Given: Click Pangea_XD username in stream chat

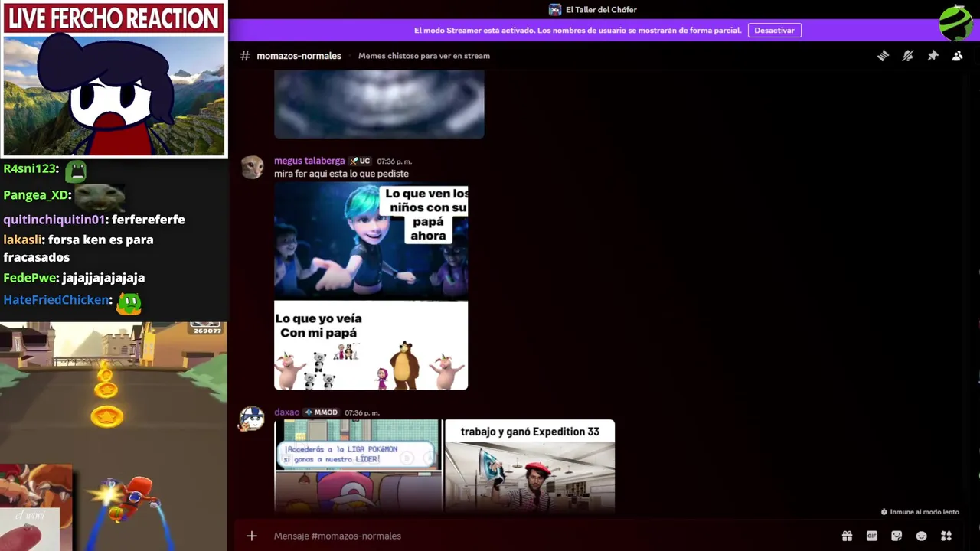Looking at the screenshot, I should [36, 195].
